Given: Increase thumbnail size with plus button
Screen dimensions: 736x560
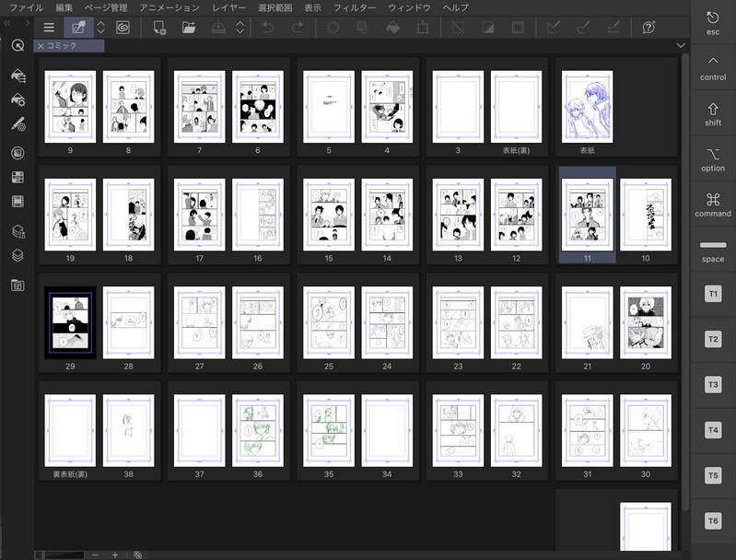Looking at the screenshot, I should pos(115,554).
